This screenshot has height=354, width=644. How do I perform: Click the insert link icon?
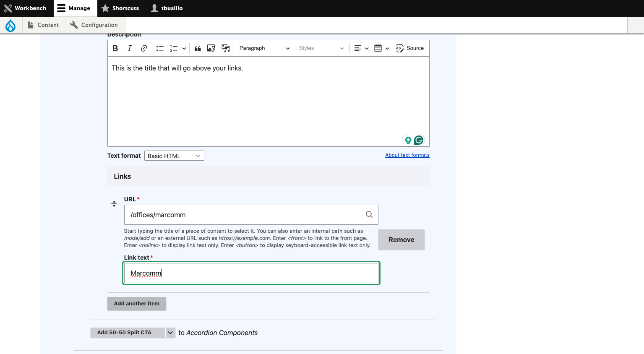point(144,48)
